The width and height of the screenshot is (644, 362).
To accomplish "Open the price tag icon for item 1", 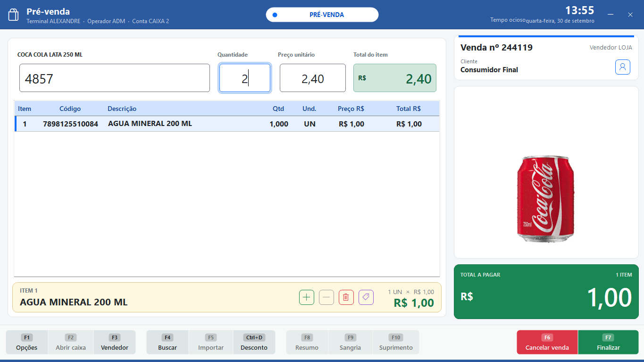I will point(366,297).
